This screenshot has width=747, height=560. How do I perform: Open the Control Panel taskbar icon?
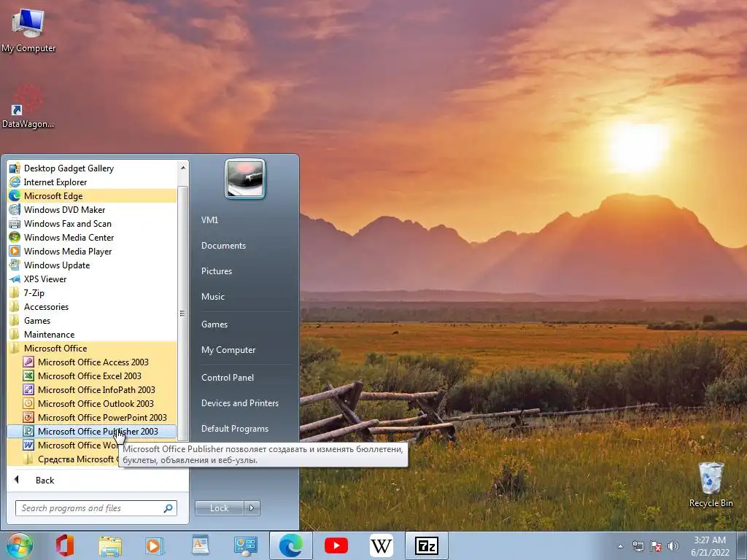(245, 545)
